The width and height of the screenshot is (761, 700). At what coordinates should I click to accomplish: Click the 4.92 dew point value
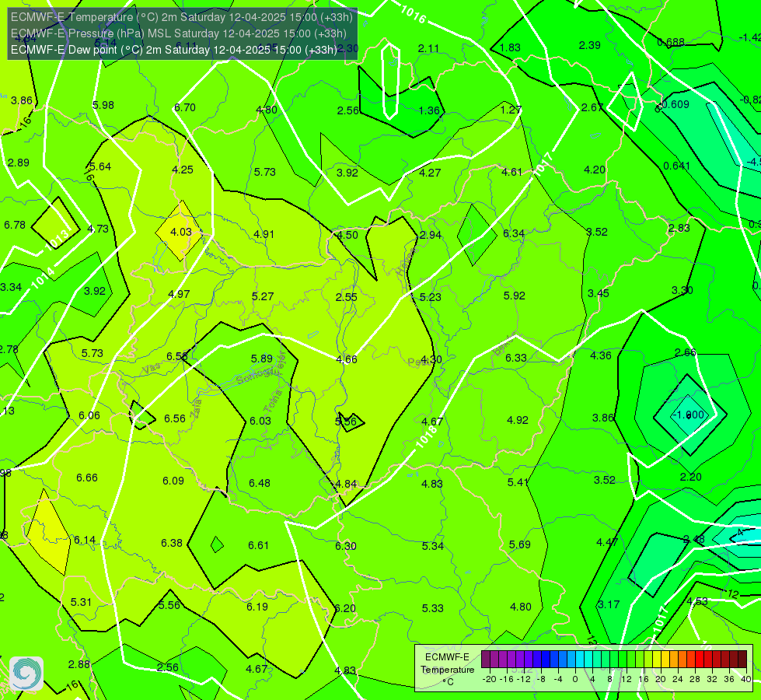coord(518,420)
